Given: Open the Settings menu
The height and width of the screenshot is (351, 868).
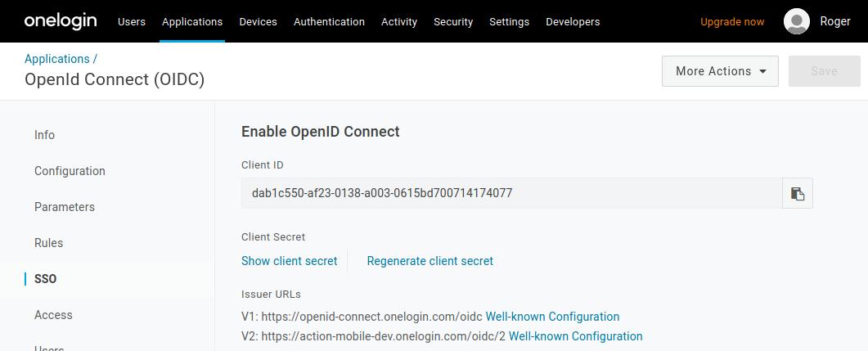Looking at the screenshot, I should pyautogui.click(x=510, y=21).
